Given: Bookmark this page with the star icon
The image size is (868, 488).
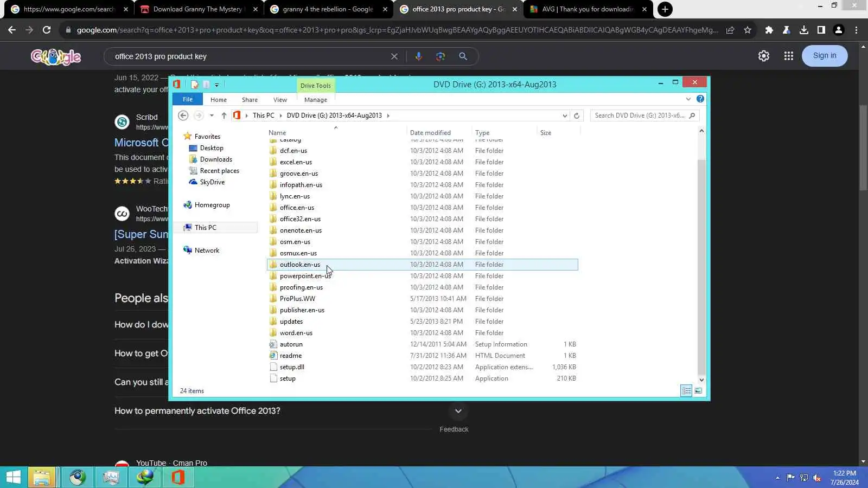Looking at the screenshot, I should (x=748, y=30).
